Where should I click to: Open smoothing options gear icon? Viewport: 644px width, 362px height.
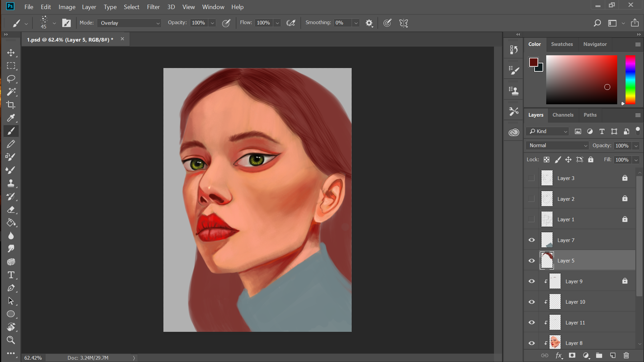tap(369, 23)
